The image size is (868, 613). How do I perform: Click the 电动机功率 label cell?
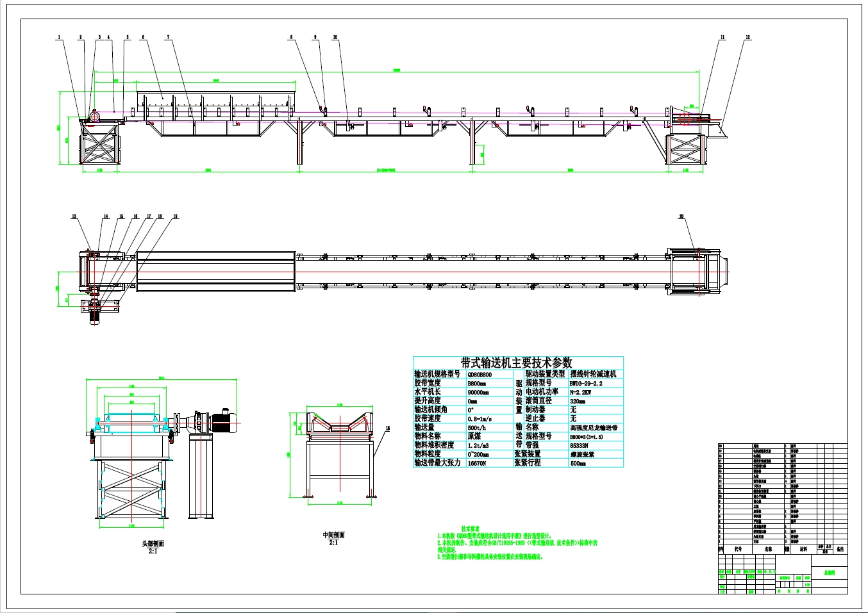(542, 391)
